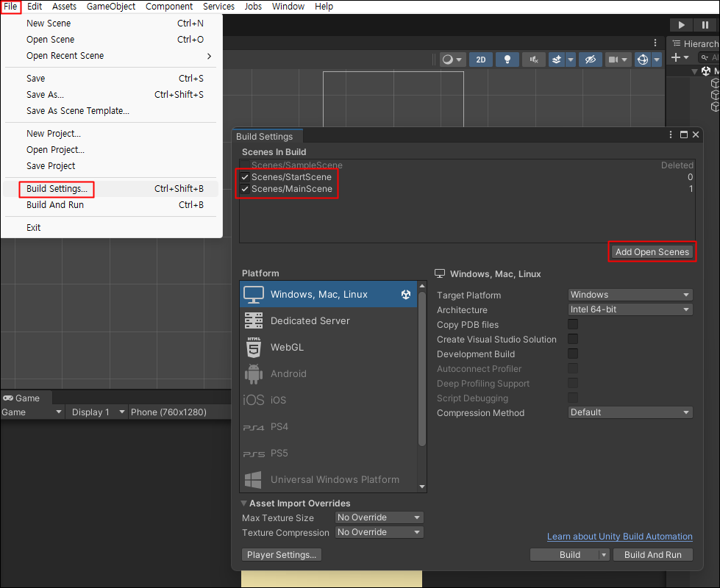Click the Build button
Image resolution: width=720 pixels, height=588 pixels.
click(x=565, y=554)
